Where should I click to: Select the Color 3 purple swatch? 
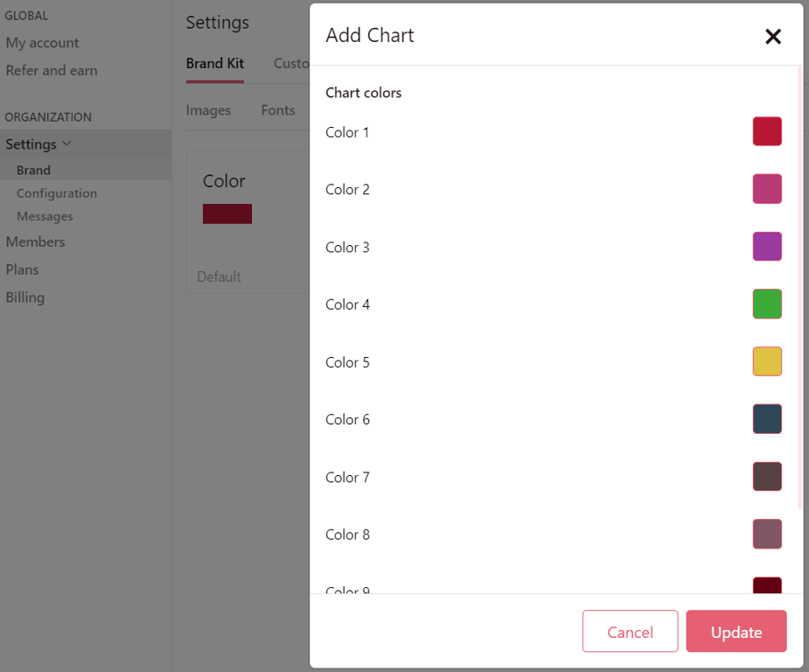[767, 247]
